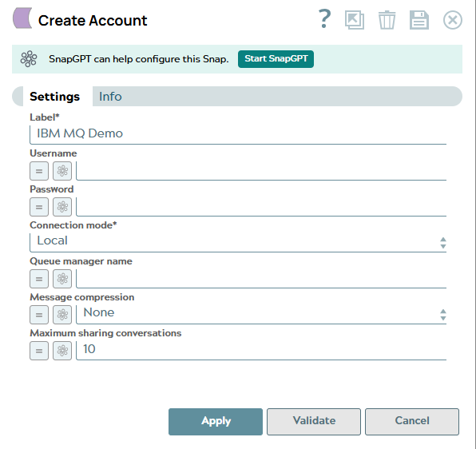The height and width of the screenshot is (449, 476).
Task: Open SnapGPT icon for Message compression
Action: (62, 315)
